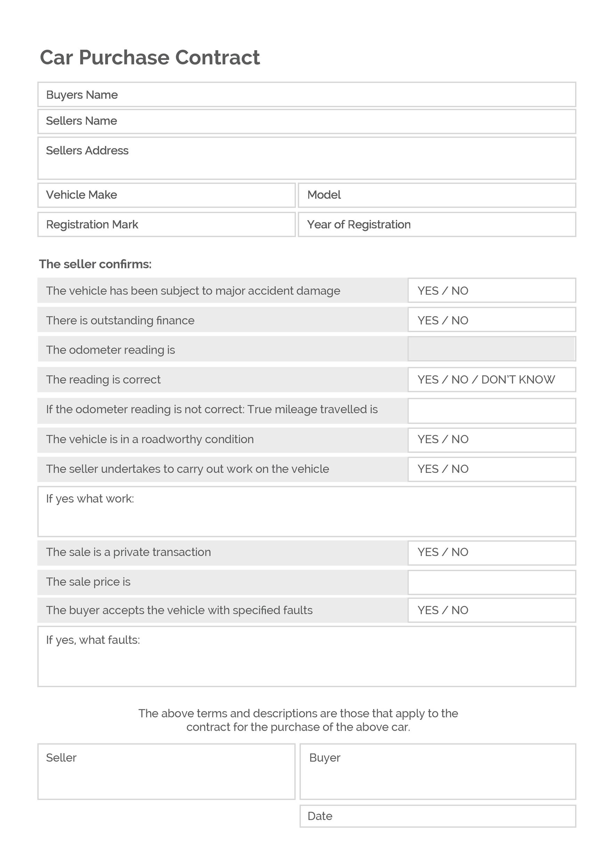Image resolution: width=614 pixels, height=868 pixels.
Task: Click the 'If yes, what faults' box
Action: pyautogui.click(x=306, y=657)
